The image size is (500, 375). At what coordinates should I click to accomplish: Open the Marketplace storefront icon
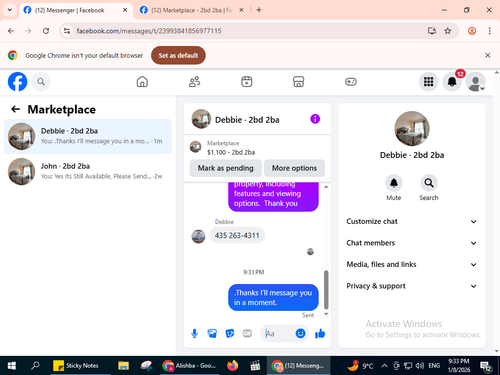298,82
